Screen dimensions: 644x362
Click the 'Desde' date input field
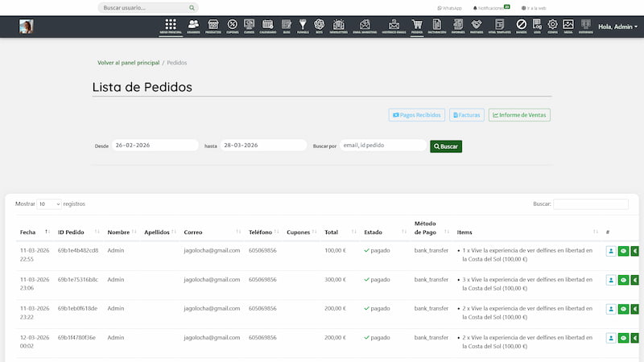[155, 146]
